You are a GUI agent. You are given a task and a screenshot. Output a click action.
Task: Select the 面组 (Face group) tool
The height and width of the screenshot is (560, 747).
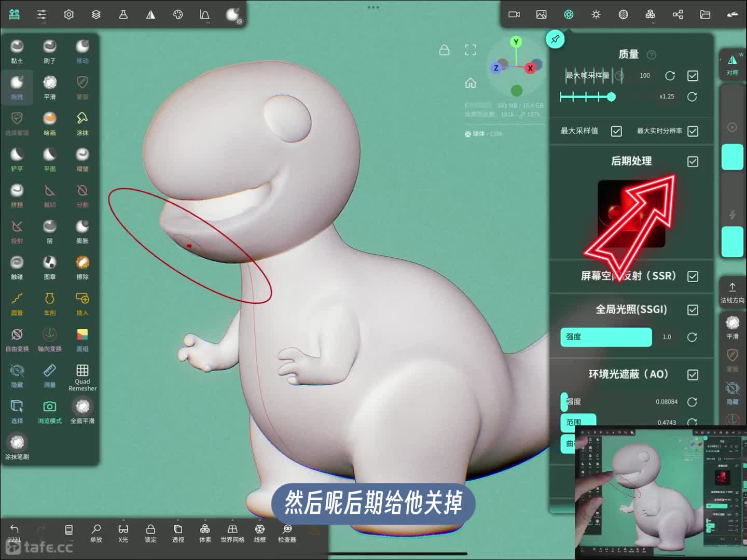[x=82, y=339]
